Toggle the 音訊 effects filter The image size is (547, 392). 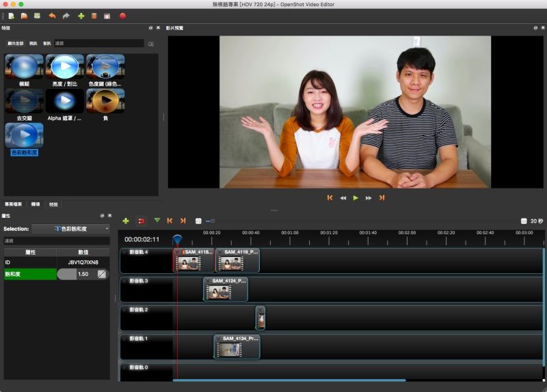click(x=46, y=43)
